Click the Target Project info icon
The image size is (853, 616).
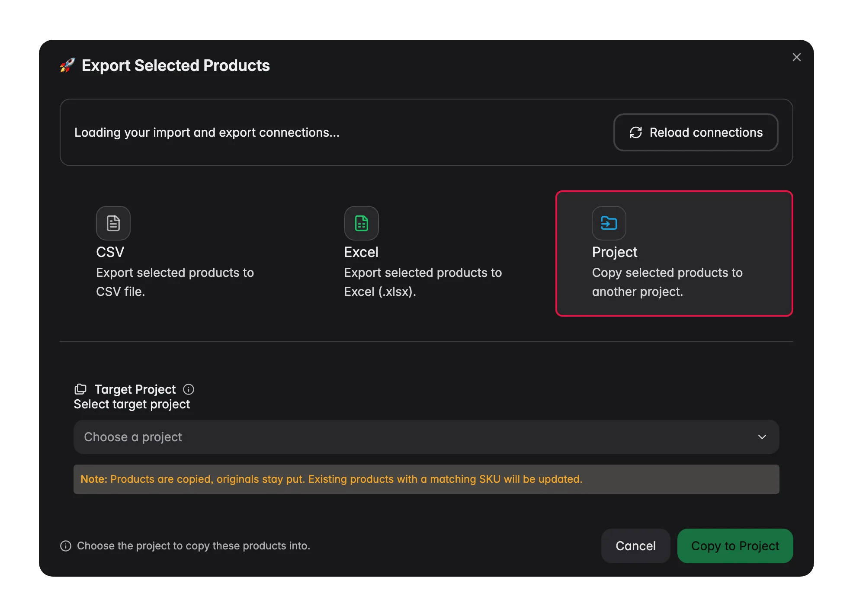189,389
